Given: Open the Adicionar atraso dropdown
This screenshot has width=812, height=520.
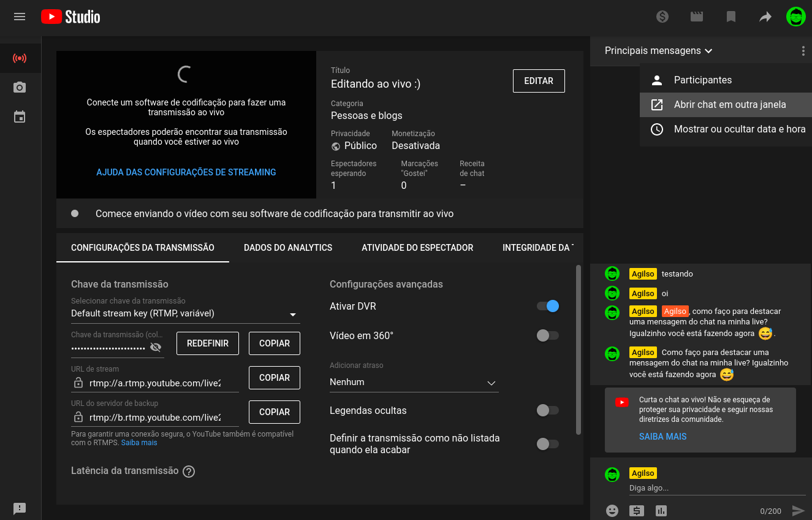Looking at the screenshot, I should coord(414,382).
